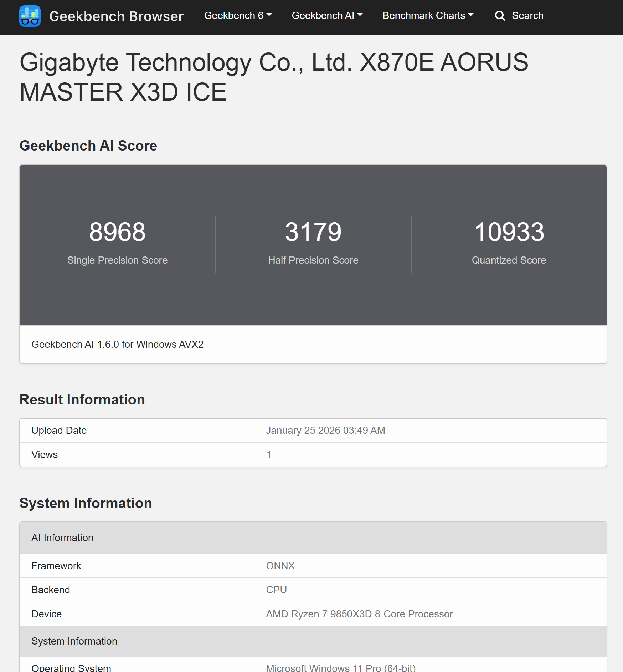
Task: Click the Geekbench AI 1.6.0 version text
Action: pos(117,344)
